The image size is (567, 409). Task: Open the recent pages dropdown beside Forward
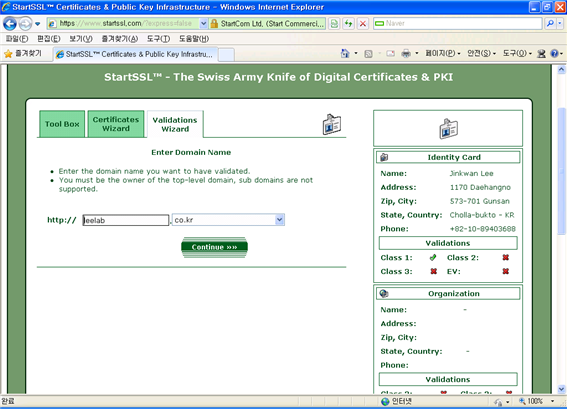click(38, 24)
